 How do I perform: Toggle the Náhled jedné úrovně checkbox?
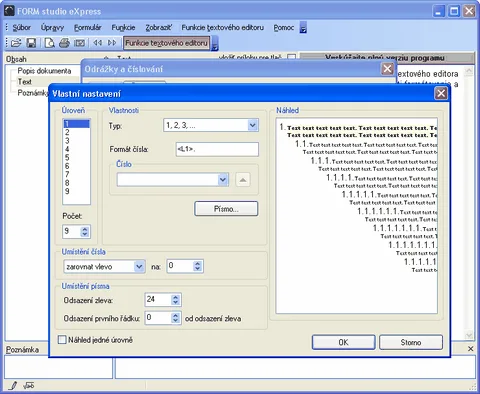click(x=62, y=340)
